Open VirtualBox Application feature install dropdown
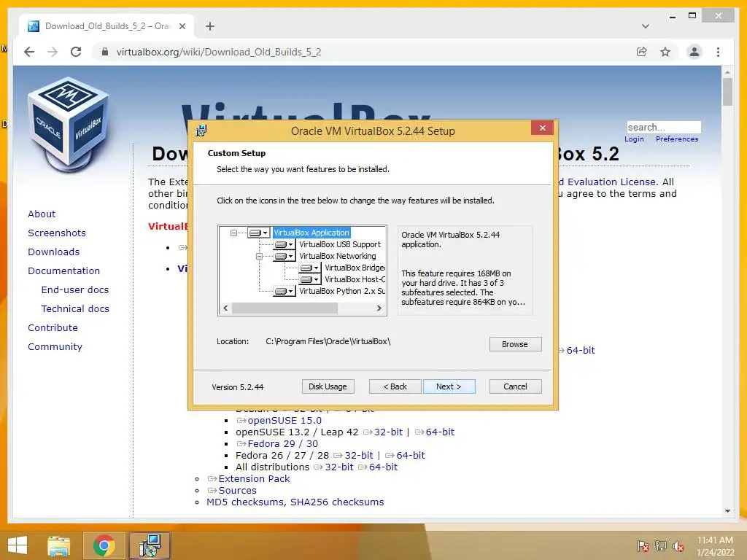The image size is (747, 560). 259,233
